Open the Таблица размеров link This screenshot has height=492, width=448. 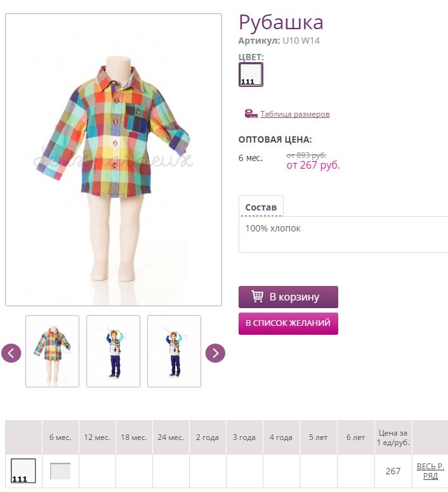coord(295,114)
